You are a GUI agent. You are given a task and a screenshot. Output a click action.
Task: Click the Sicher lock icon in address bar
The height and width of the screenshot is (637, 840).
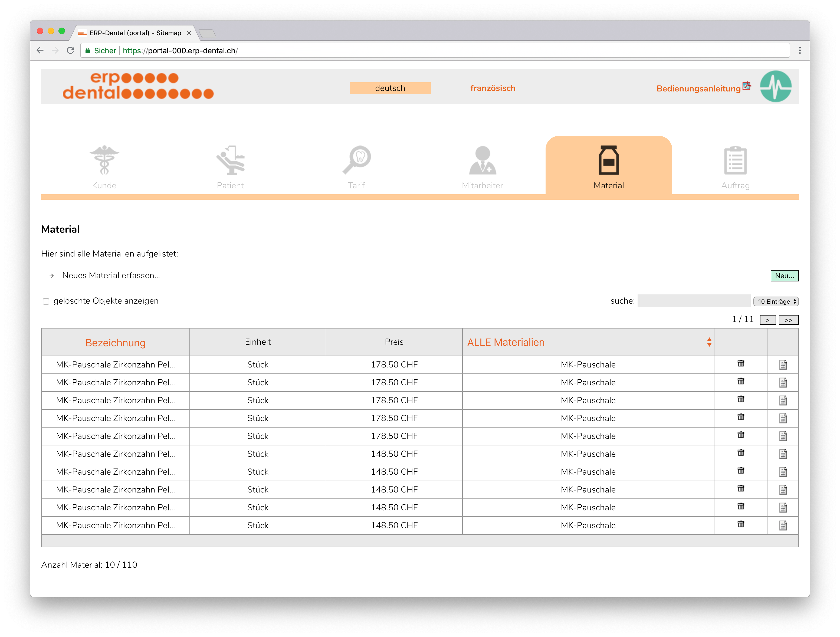click(88, 51)
